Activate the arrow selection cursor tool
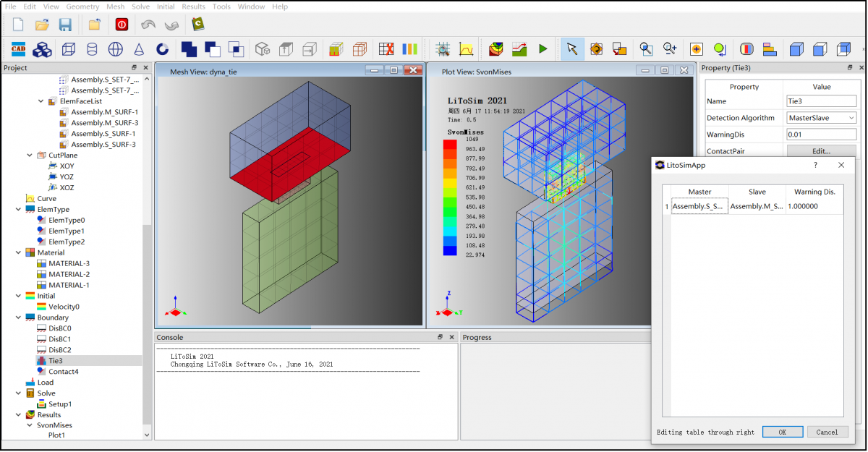The image size is (868, 452). [x=572, y=49]
